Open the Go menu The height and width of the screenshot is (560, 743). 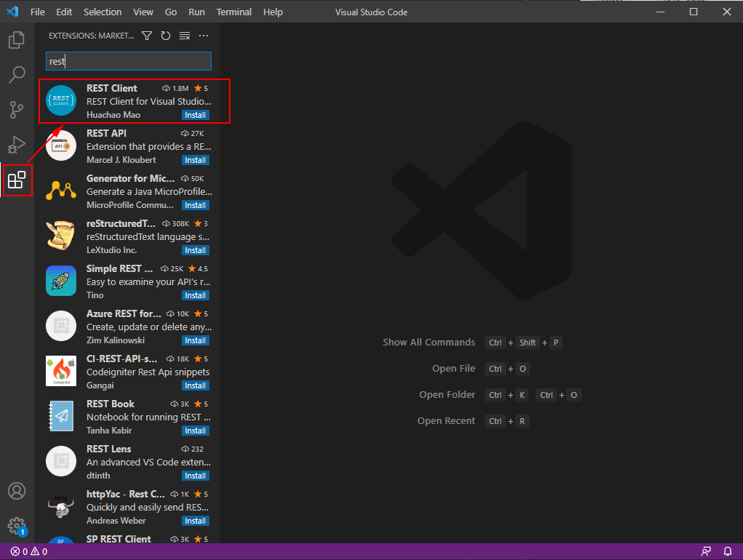[x=171, y=12]
